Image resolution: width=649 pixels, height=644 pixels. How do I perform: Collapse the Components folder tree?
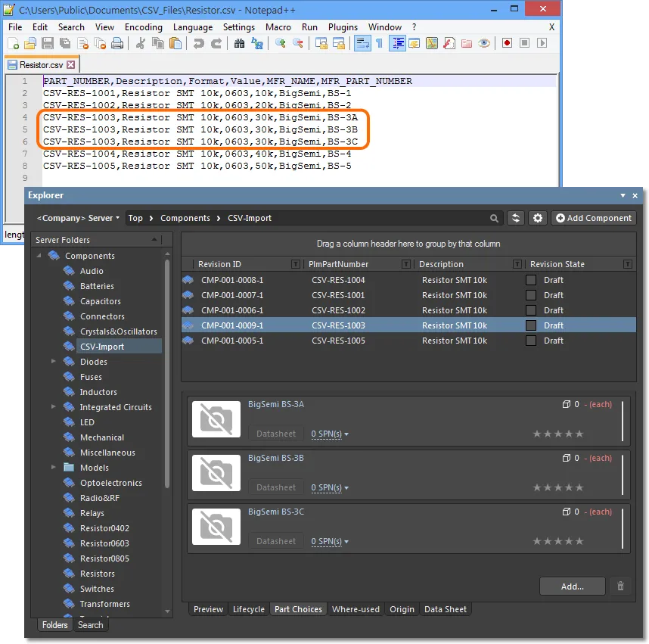(39, 256)
